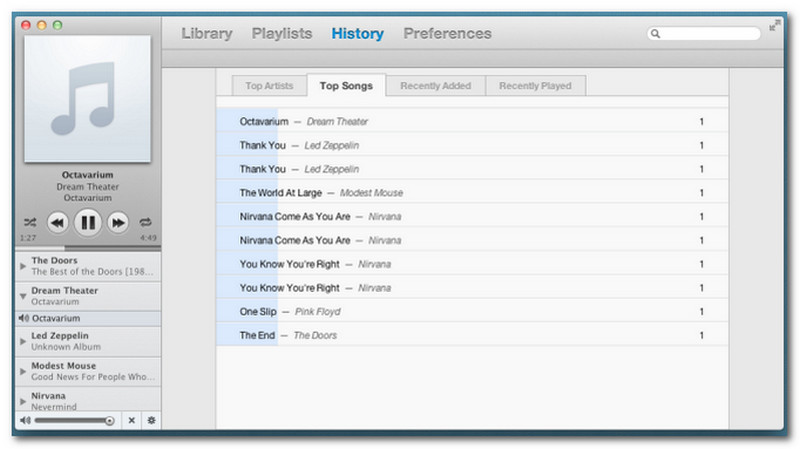Viewport: 800px width, 449px height.
Task: Select the Octavarium track in the queue
Action: click(88, 318)
